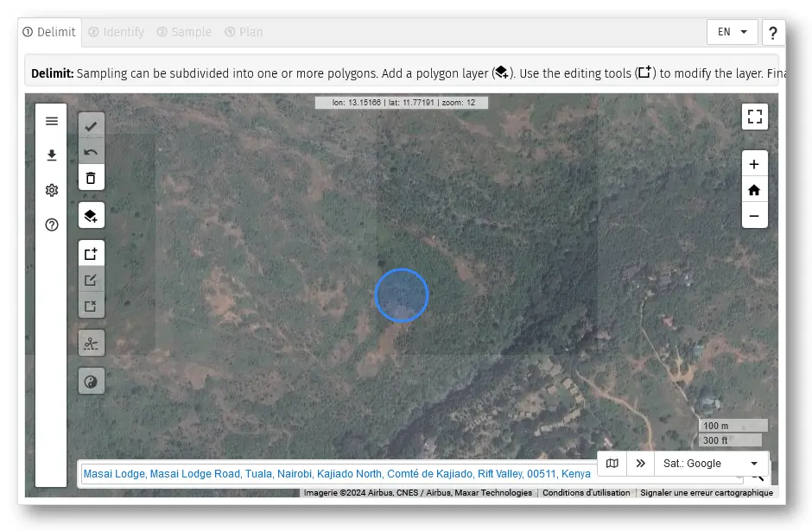Confirm with the checkmark icon
This screenshot has width=812, height=531.
coord(91,126)
